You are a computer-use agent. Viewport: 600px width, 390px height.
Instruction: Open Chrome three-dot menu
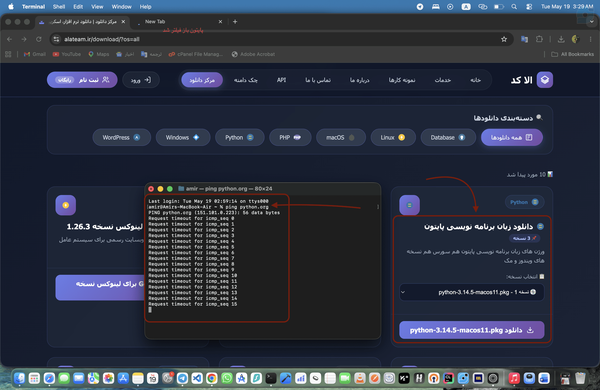click(x=590, y=39)
